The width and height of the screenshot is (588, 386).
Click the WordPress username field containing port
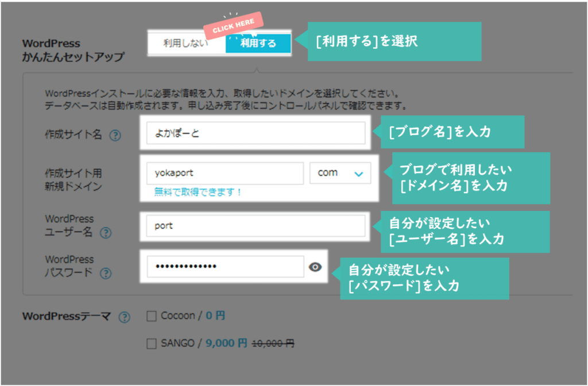[256, 226]
